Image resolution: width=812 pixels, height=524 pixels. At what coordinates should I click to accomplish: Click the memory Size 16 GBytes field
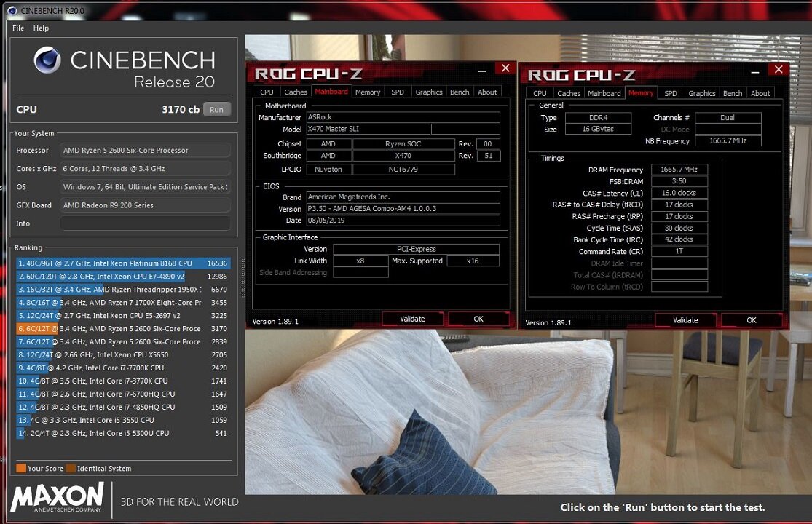598,130
